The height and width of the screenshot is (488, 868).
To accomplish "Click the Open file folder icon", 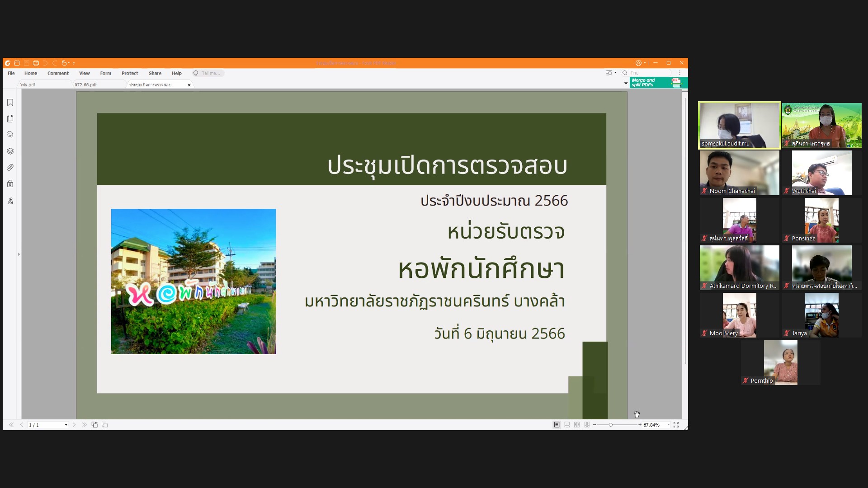I will coord(17,63).
